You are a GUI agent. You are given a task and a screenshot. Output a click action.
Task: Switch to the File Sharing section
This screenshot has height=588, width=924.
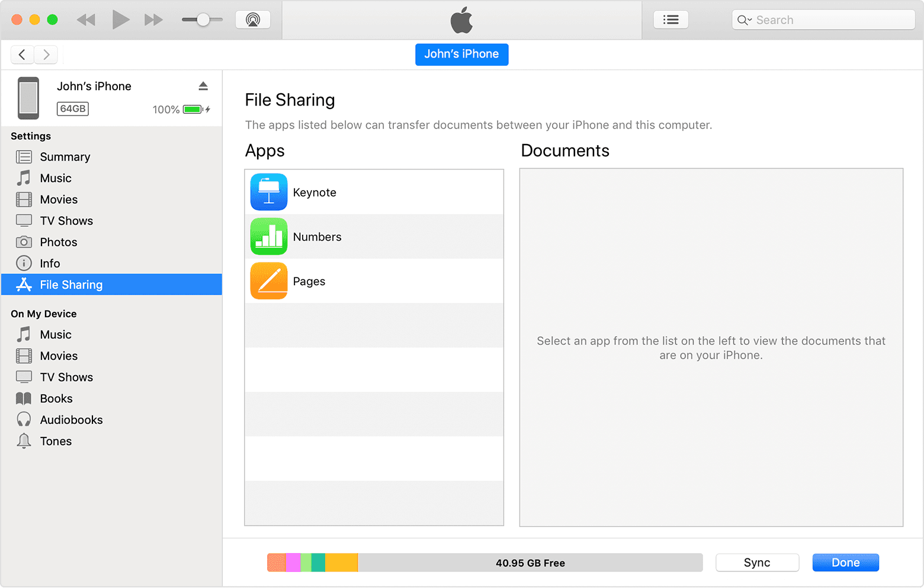pyautogui.click(x=70, y=285)
